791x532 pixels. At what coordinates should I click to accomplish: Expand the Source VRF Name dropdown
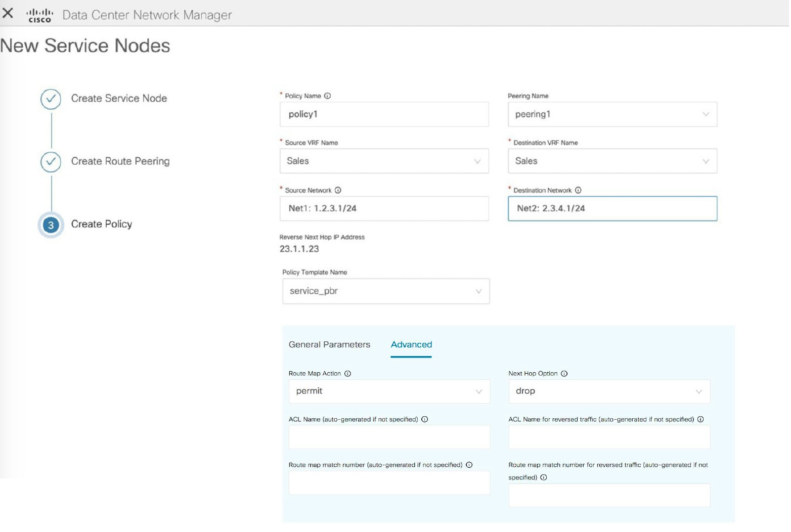coord(384,161)
